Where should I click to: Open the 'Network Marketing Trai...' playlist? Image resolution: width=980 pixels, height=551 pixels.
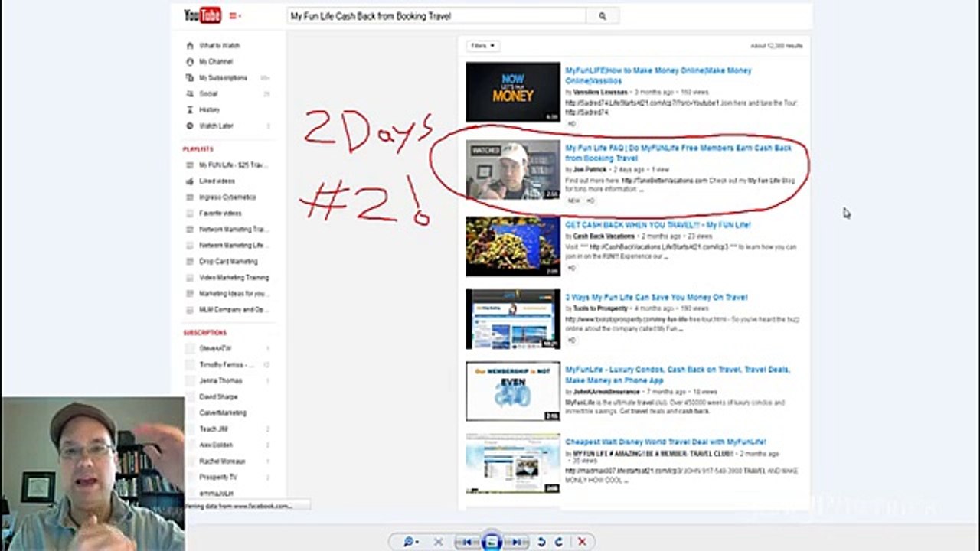tap(234, 230)
